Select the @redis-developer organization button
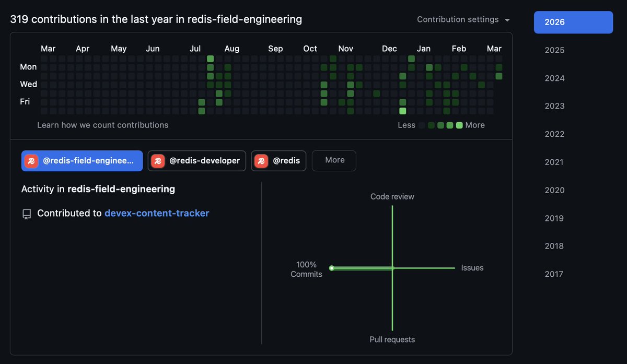 point(197,161)
